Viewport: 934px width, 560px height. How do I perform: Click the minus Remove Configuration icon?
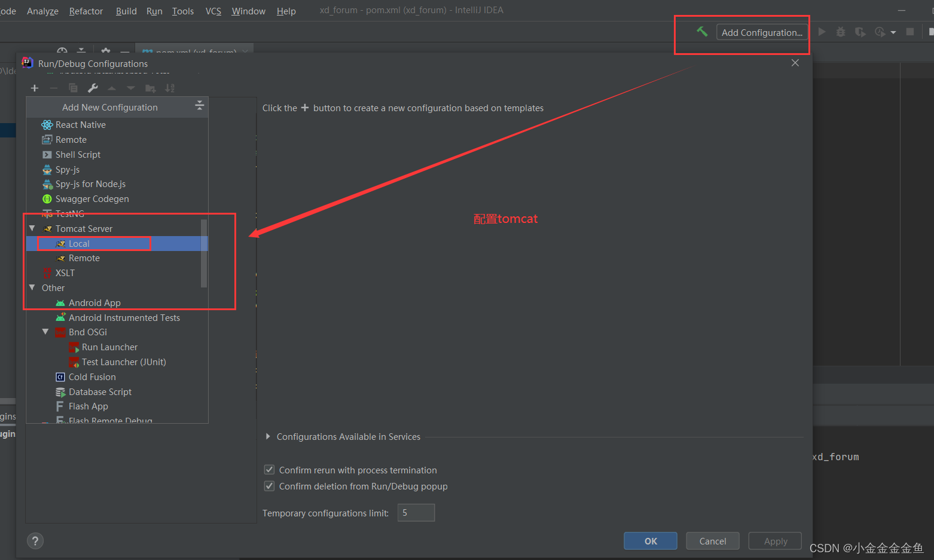(54, 88)
